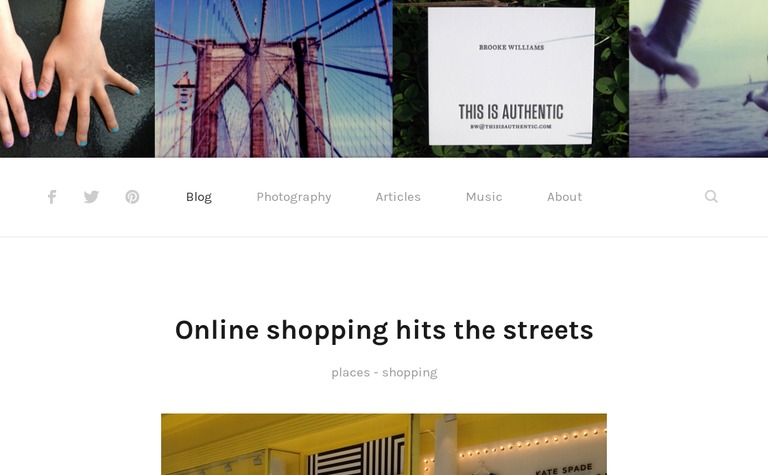Screen dimensions: 768x475
Task: View the hands with painted nails photo
Action: tap(77, 78)
